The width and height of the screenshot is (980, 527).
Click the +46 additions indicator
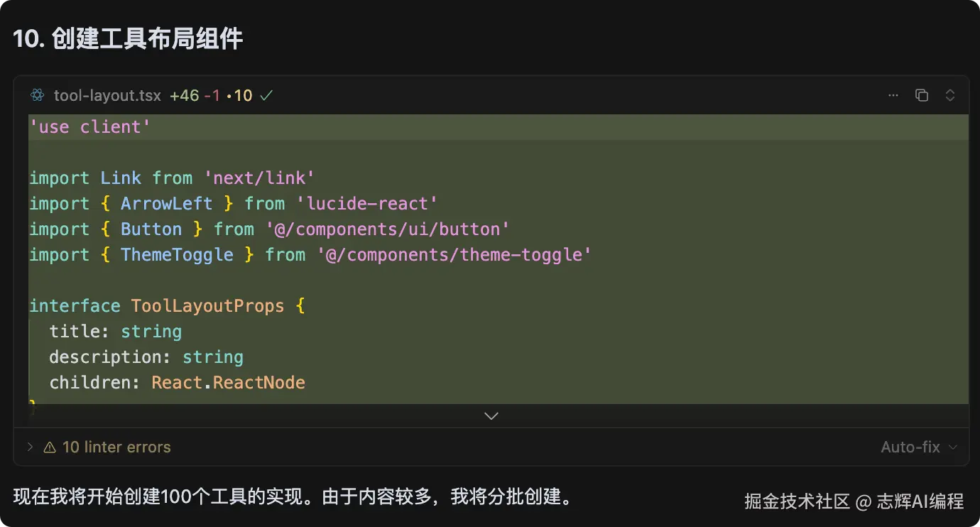pos(184,95)
